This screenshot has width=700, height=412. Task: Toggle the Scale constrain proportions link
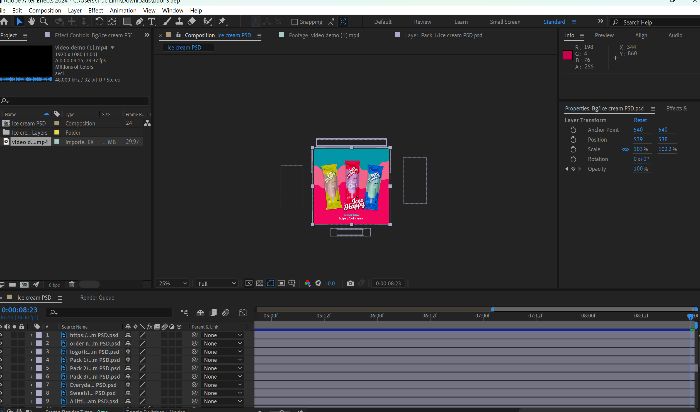[625, 150]
